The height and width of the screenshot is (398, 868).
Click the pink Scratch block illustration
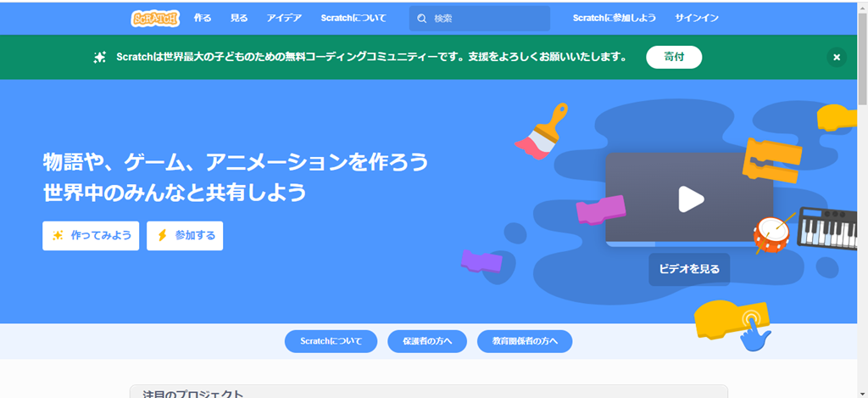click(x=601, y=210)
